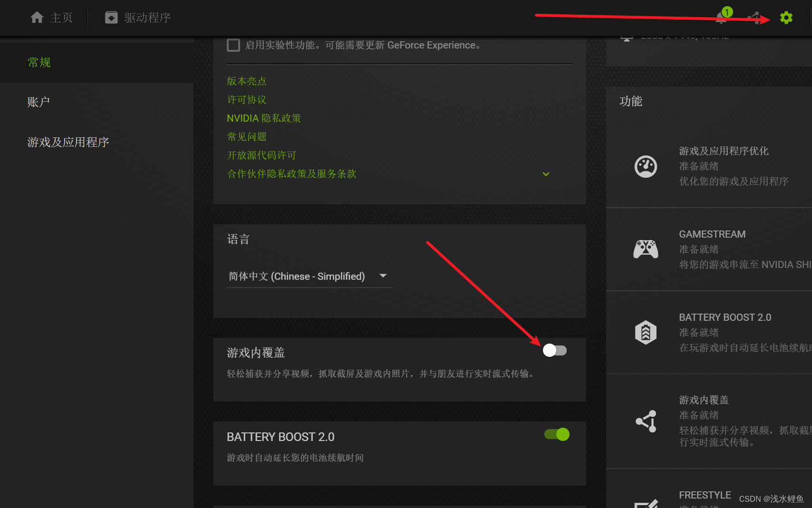Click the 轻松捕获并分享视频 overlay description
Viewport: 812px width, 508px height.
point(381,374)
